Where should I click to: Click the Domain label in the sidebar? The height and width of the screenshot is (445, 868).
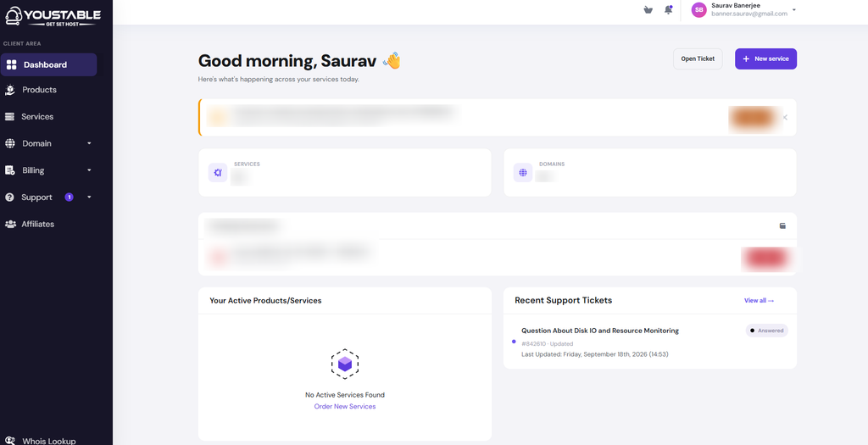click(36, 143)
